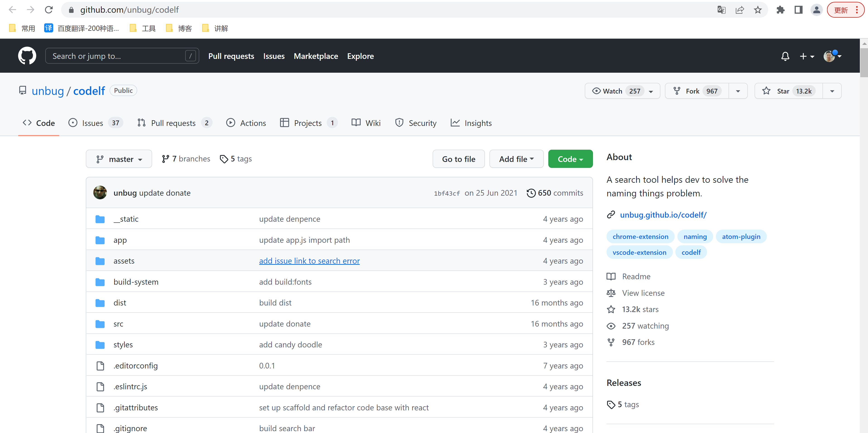The image size is (868, 433).
Task: Click the page translate icon
Action: (x=722, y=10)
